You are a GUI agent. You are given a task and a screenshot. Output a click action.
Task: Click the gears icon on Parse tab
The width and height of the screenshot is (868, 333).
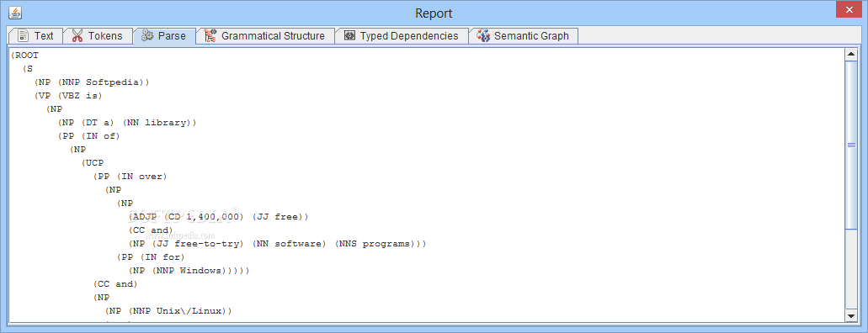click(x=146, y=36)
